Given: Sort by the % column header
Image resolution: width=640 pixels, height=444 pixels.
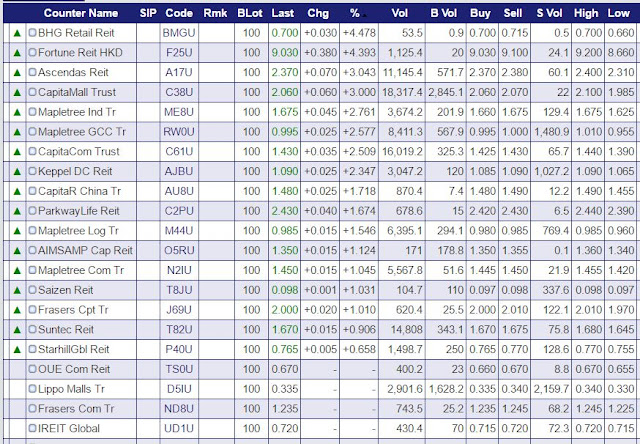Looking at the screenshot, I should [x=355, y=13].
